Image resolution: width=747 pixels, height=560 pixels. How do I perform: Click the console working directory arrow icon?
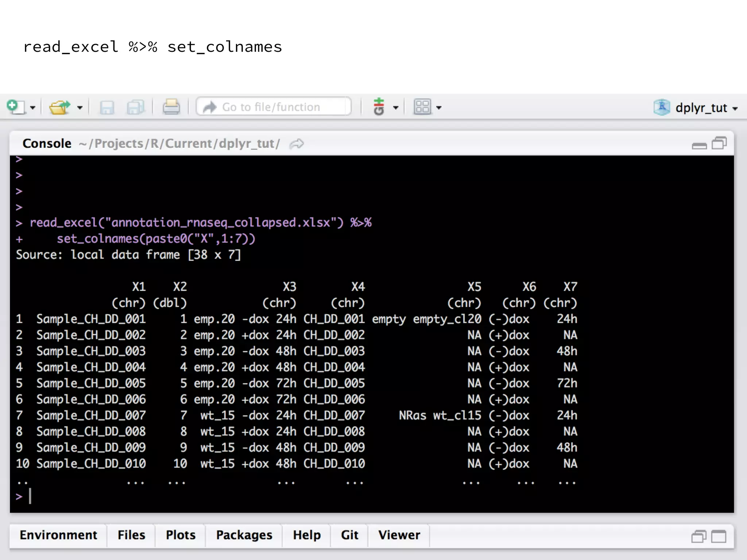coord(297,144)
